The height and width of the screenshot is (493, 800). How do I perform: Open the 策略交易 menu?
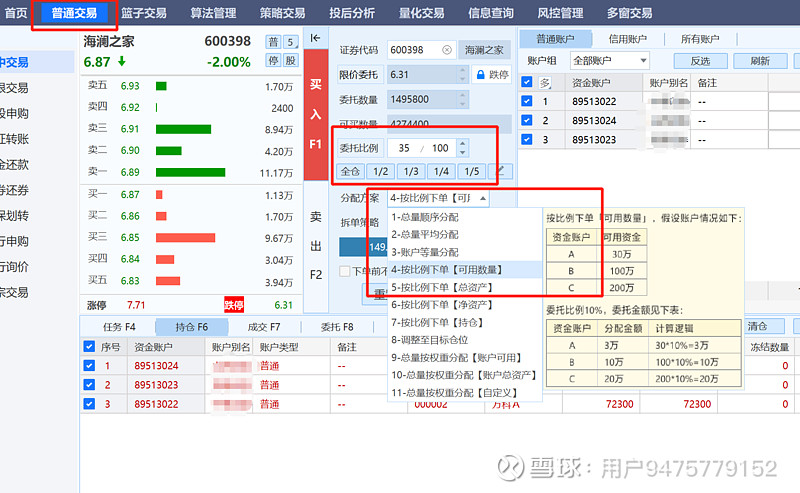click(x=282, y=13)
